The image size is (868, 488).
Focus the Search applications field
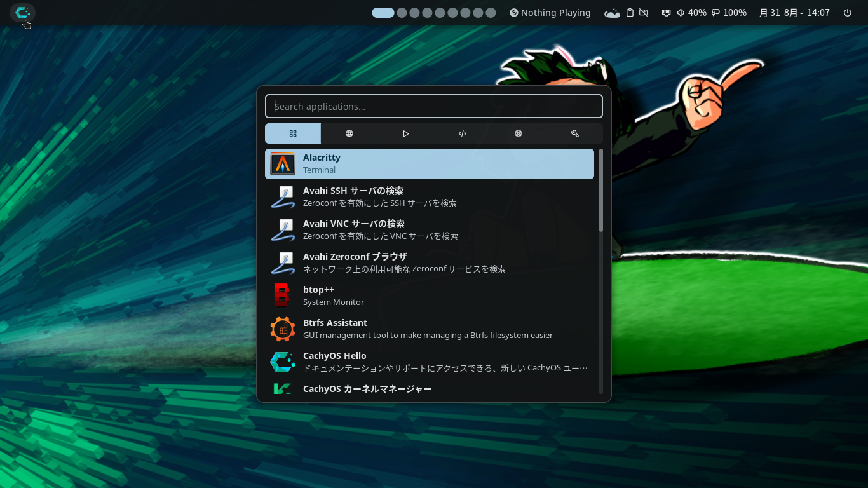pos(434,106)
